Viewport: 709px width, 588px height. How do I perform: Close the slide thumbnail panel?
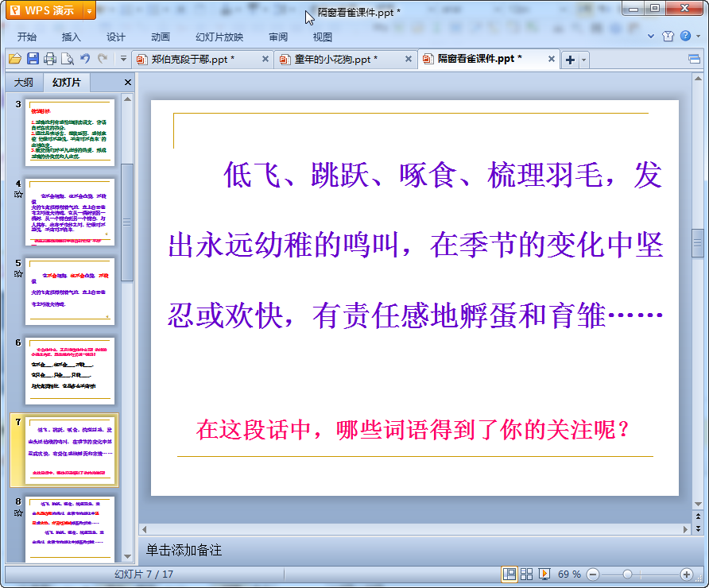(127, 83)
